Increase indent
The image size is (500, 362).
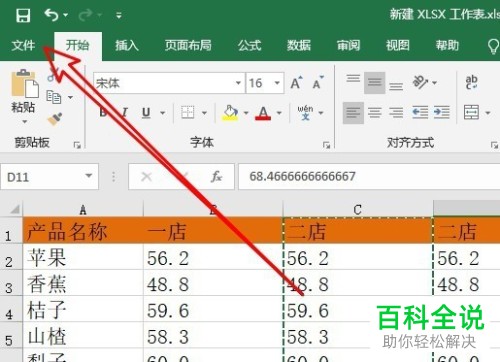tap(442, 112)
